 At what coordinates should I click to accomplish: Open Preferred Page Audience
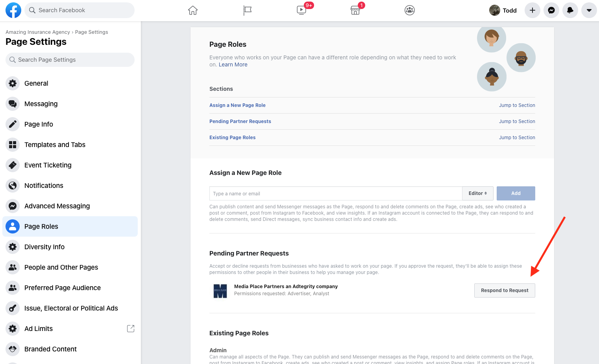tap(70, 288)
